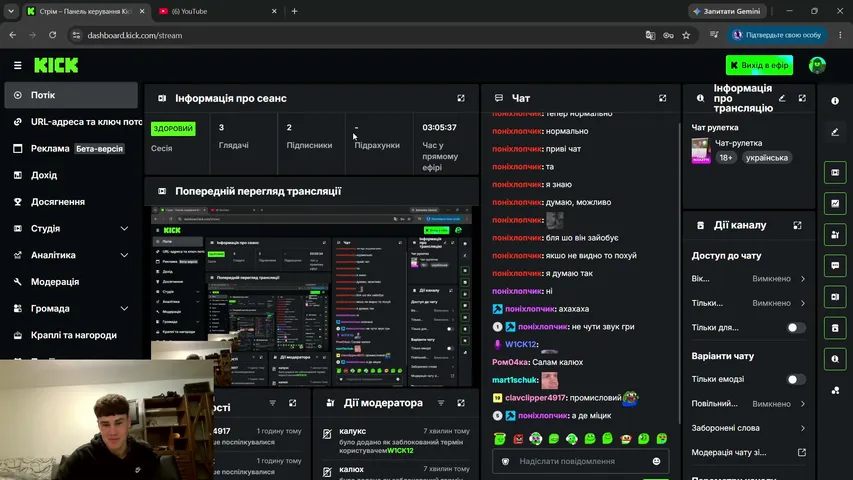The height and width of the screenshot is (480, 853).
Task: Expand the Дії каналу panel
Action: 797,225
